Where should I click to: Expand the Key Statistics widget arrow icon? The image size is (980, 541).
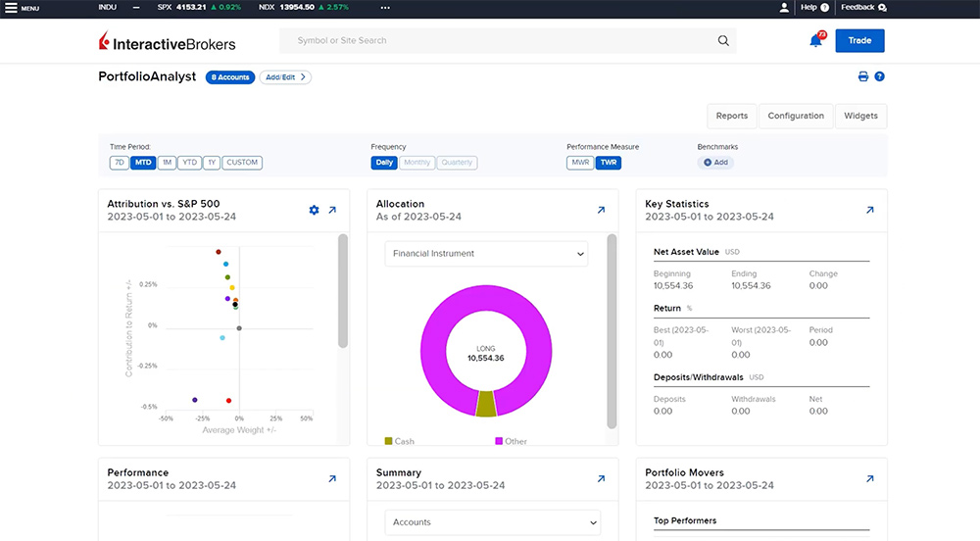[x=869, y=210]
